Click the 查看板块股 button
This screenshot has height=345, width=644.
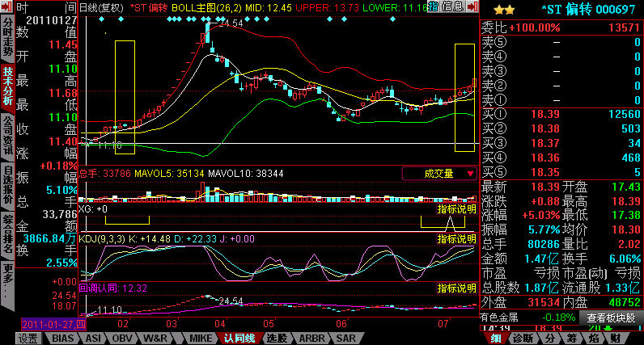tap(611, 318)
